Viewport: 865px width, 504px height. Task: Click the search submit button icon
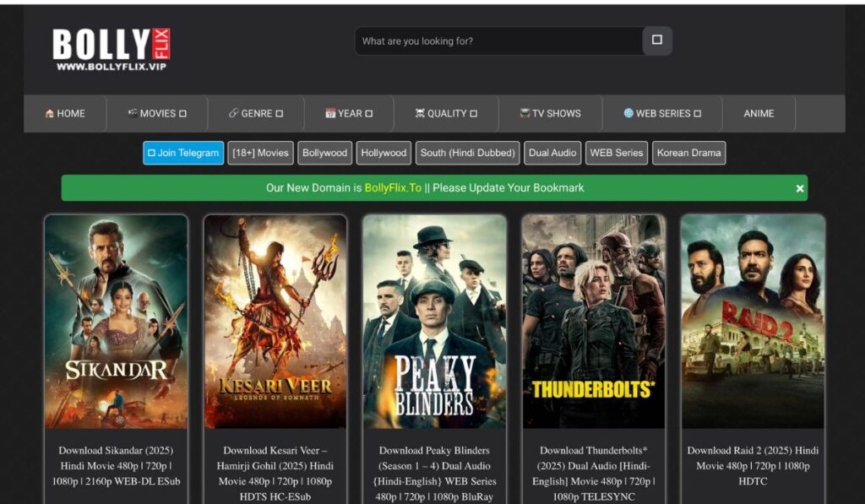pos(657,41)
